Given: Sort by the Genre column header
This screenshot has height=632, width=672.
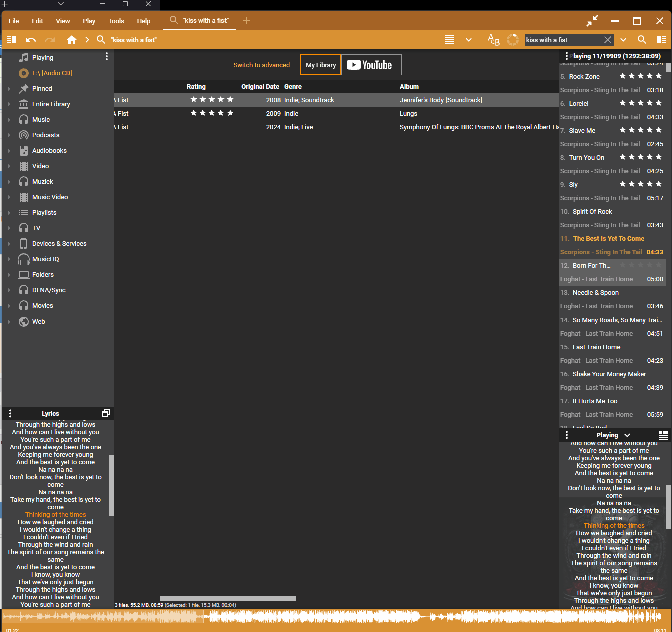Looking at the screenshot, I should click(293, 86).
